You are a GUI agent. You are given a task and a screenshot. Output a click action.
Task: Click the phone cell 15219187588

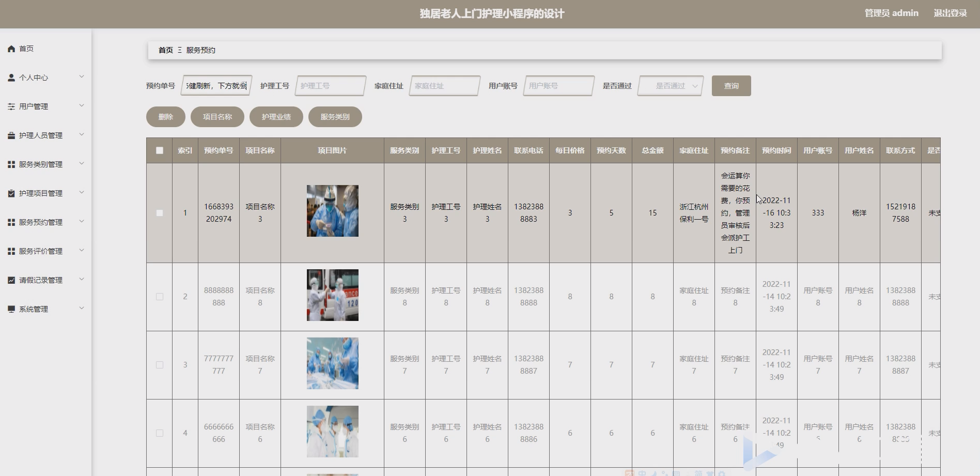[900, 213]
